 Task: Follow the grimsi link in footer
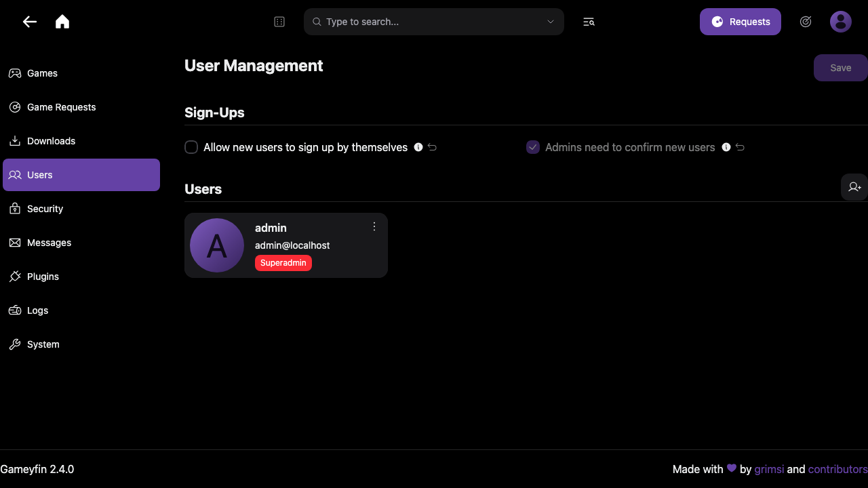(x=769, y=469)
